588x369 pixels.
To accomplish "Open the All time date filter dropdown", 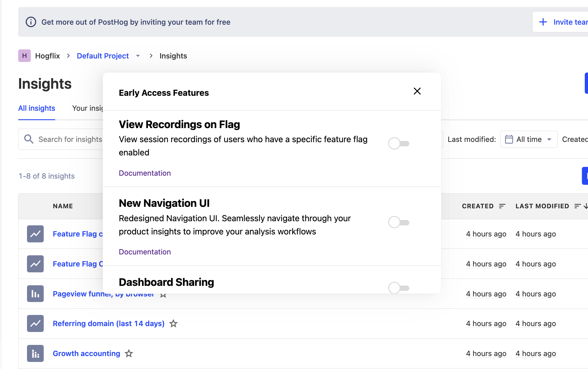I will (x=528, y=139).
